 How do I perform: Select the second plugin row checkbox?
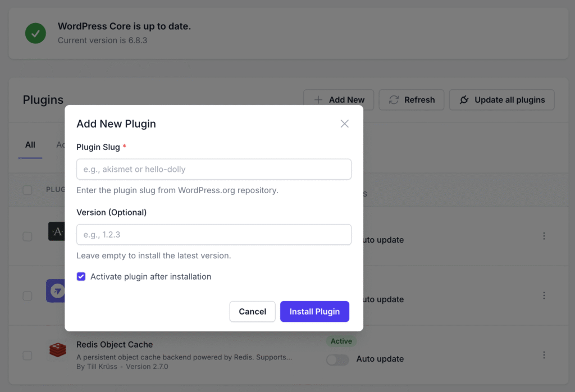tap(28, 295)
